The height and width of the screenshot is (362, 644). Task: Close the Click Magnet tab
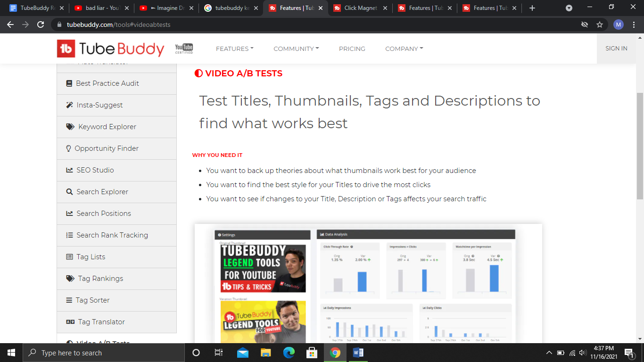tap(385, 8)
